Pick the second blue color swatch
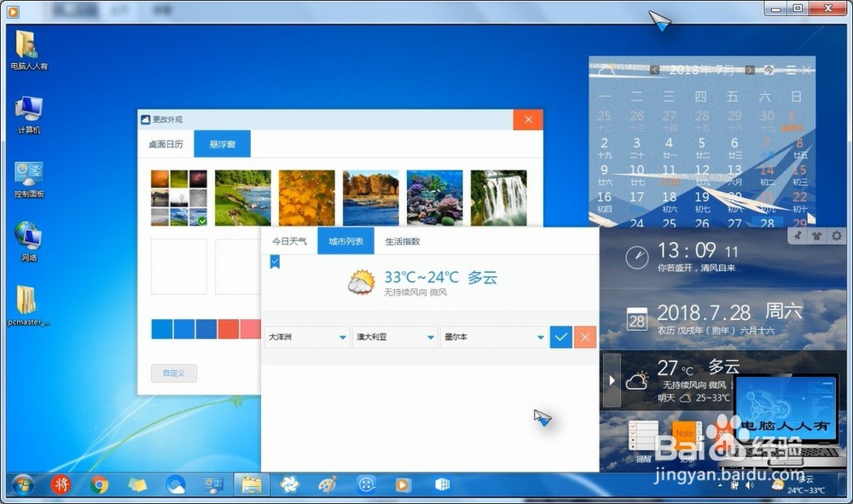This screenshot has width=853, height=504. pyautogui.click(x=184, y=329)
